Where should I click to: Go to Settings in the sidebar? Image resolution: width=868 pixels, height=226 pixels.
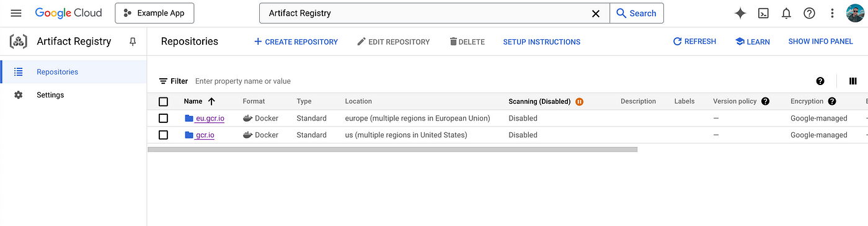click(x=50, y=95)
